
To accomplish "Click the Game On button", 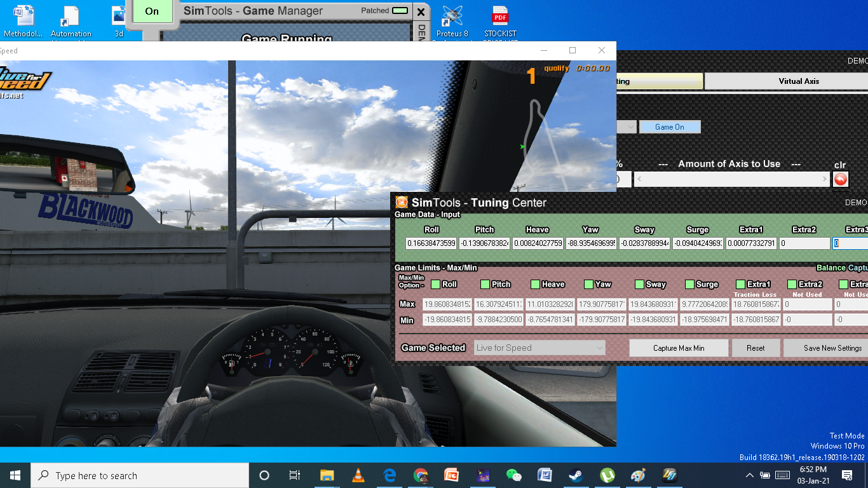I will point(670,127).
